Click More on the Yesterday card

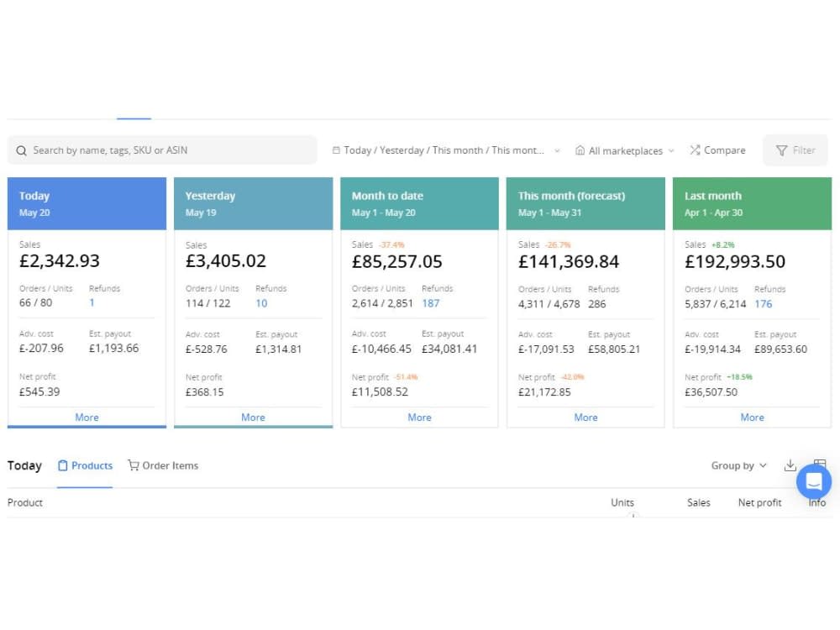pos(253,417)
